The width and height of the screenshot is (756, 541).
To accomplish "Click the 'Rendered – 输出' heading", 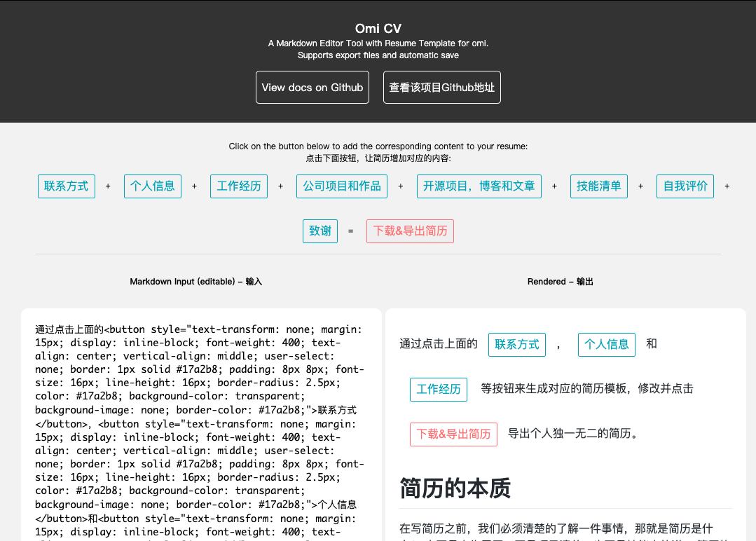I will [x=561, y=282].
